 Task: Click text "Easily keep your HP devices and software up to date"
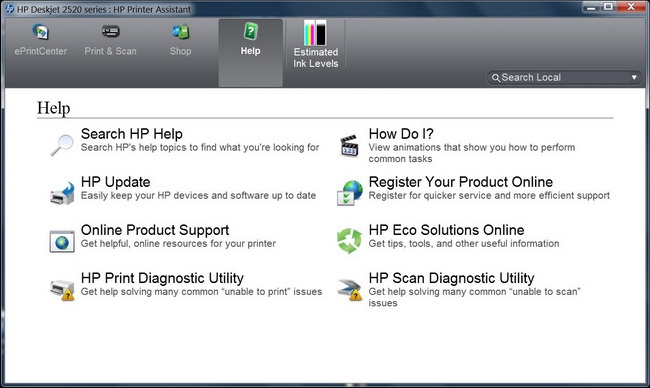pos(198,196)
